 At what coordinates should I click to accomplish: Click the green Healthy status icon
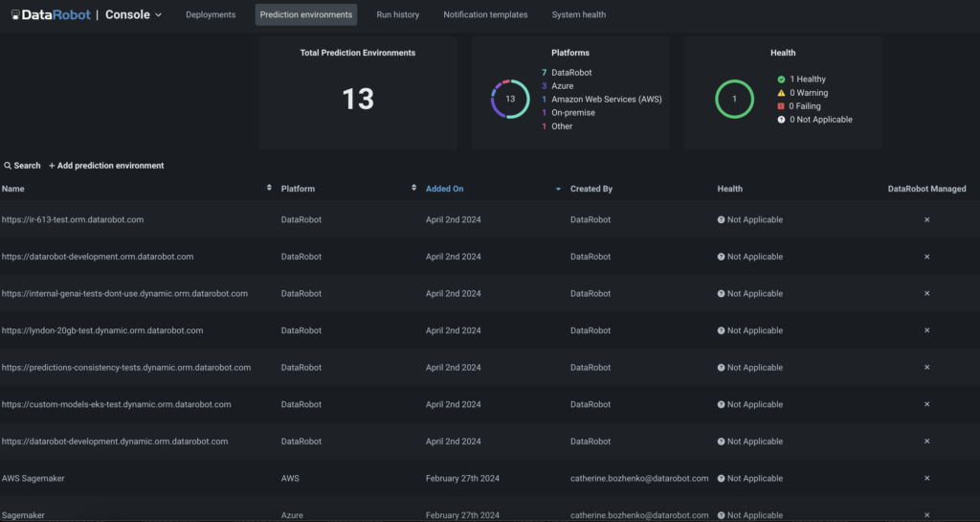781,79
